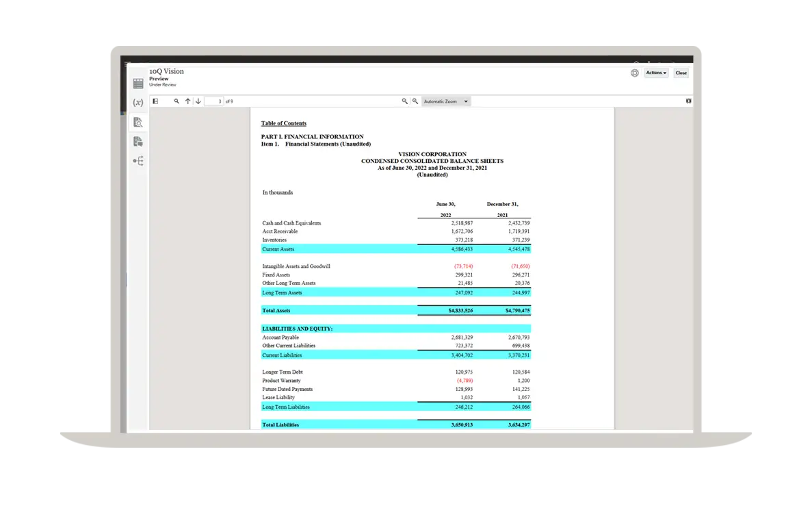
Task: Zoom out using the left magnifier
Action: (405, 101)
